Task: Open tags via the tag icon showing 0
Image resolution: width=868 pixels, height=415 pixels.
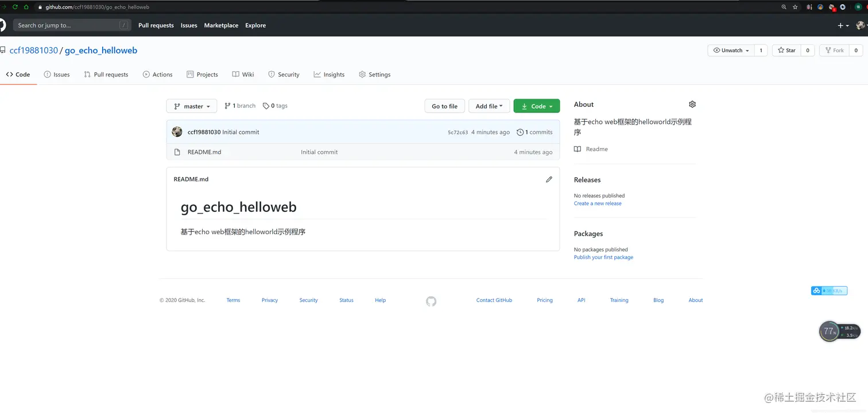Action: click(x=265, y=106)
